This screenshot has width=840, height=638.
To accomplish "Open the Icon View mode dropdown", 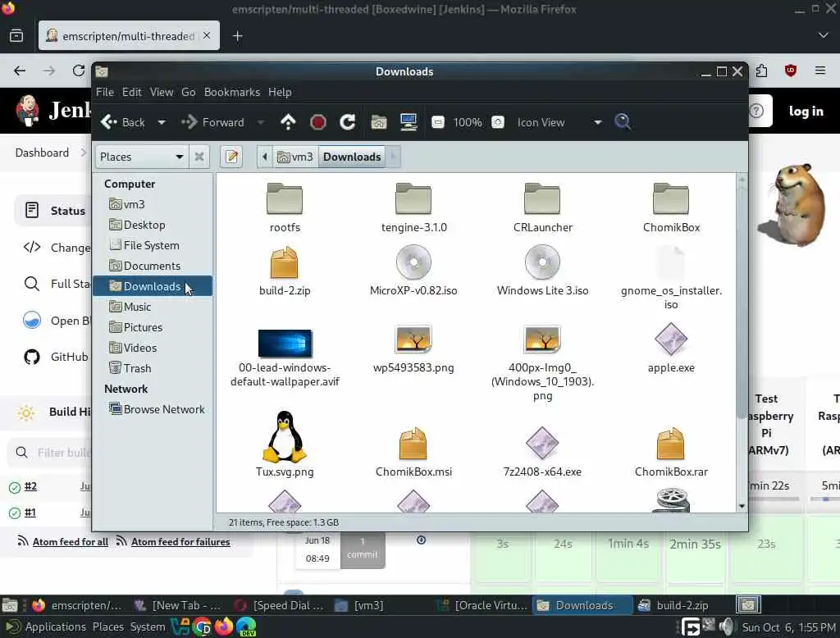I will pyautogui.click(x=559, y=122).
